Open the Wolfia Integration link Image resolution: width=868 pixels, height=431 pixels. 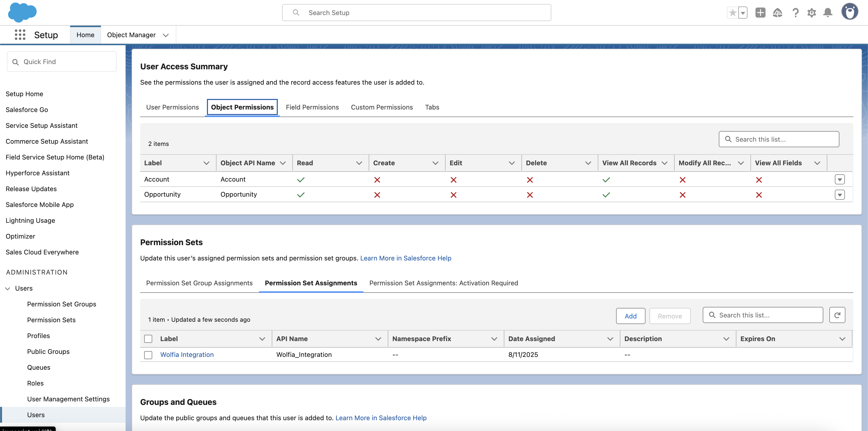[x=187, y=354]
